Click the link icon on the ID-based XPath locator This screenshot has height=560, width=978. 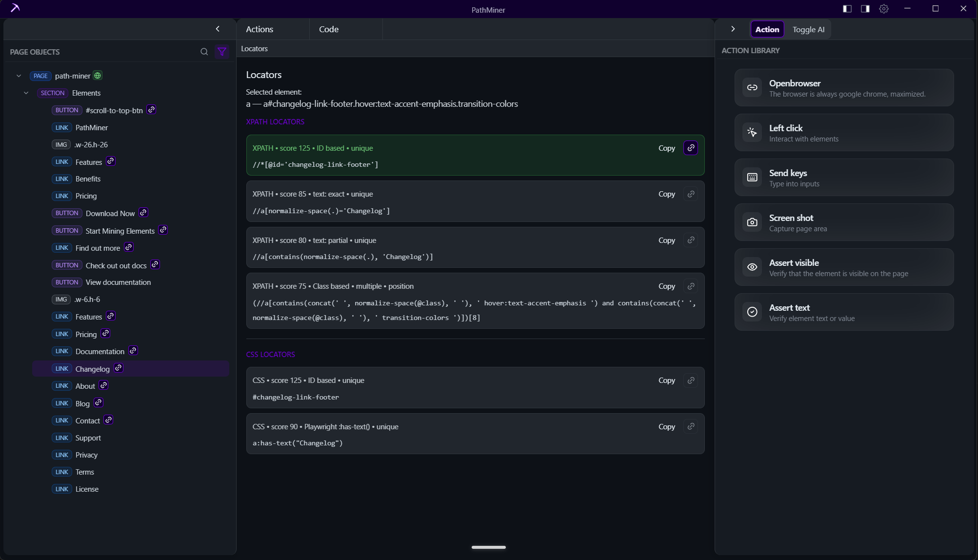click(x=691, y=148)
